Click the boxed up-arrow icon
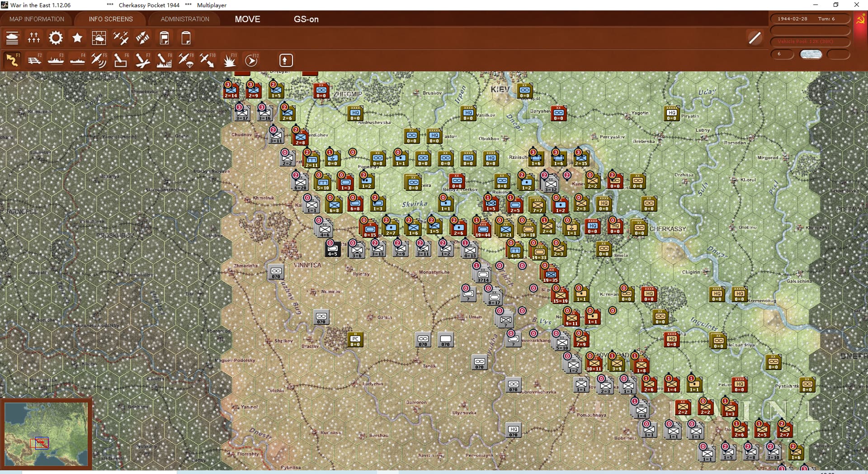This screenshot has width=868, height=474. (285, 60)
